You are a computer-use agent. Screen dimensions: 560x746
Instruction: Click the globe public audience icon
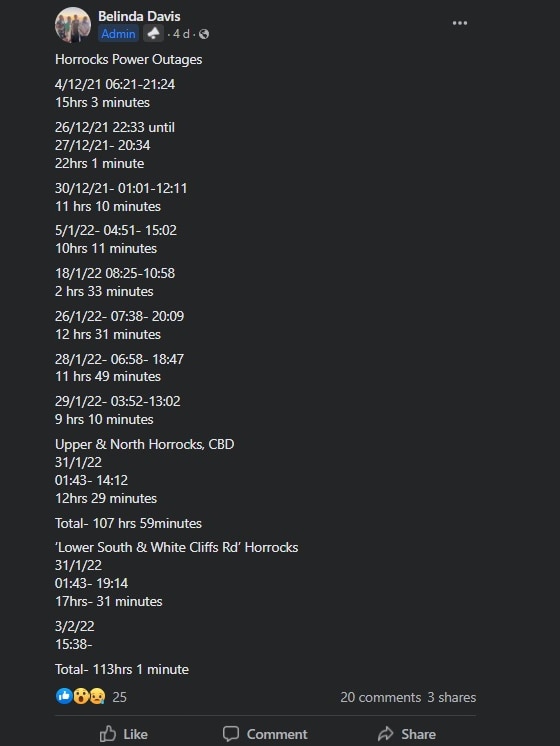[x=204, y=34]
